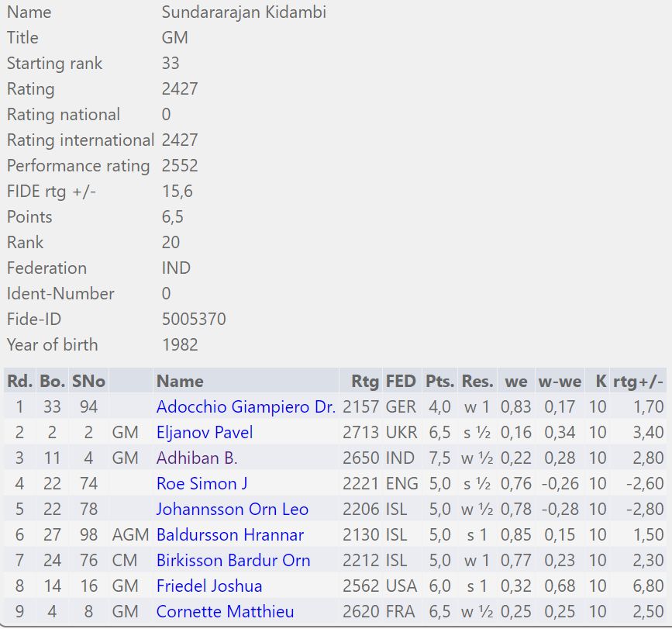Image resolution: width=672 pixels, height=629 pixels.
Task: Open Johannsson Orn Leo's player details
Action: pyautogui.click(x=232, y=509)
